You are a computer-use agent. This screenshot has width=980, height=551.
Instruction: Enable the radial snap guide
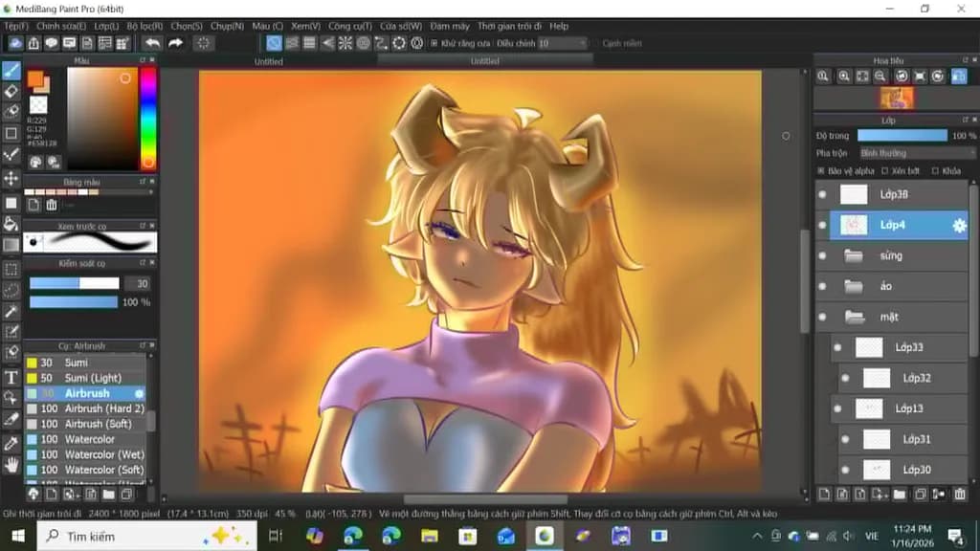pos(345,43)
